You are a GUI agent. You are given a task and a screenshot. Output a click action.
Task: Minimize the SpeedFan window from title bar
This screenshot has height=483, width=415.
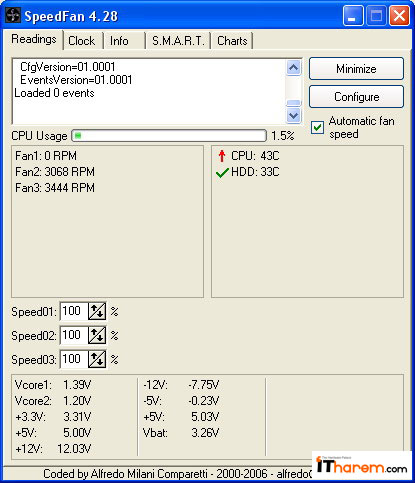[x=353, y=16]
